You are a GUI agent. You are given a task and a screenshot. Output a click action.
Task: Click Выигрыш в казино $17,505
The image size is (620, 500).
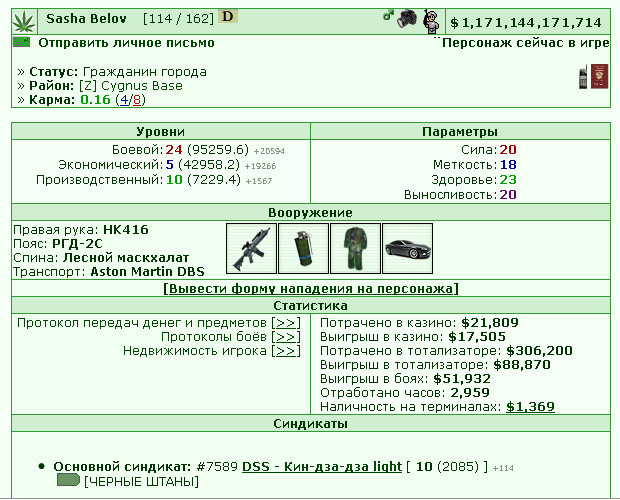coord(477,337)
